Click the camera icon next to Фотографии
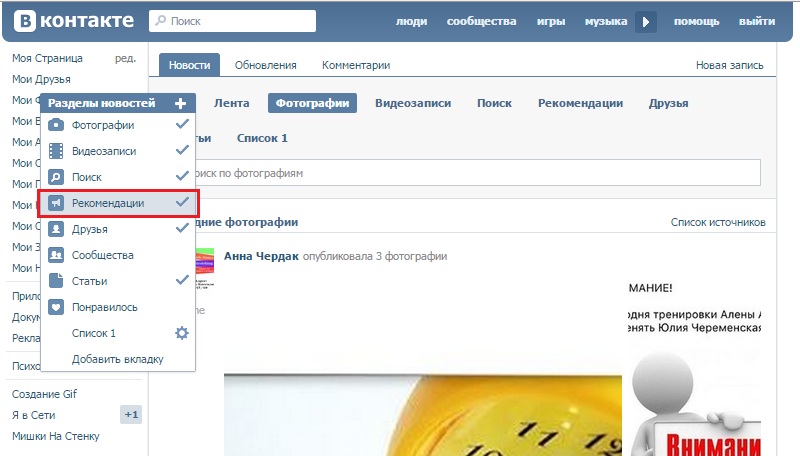 [x=56, y=125]
